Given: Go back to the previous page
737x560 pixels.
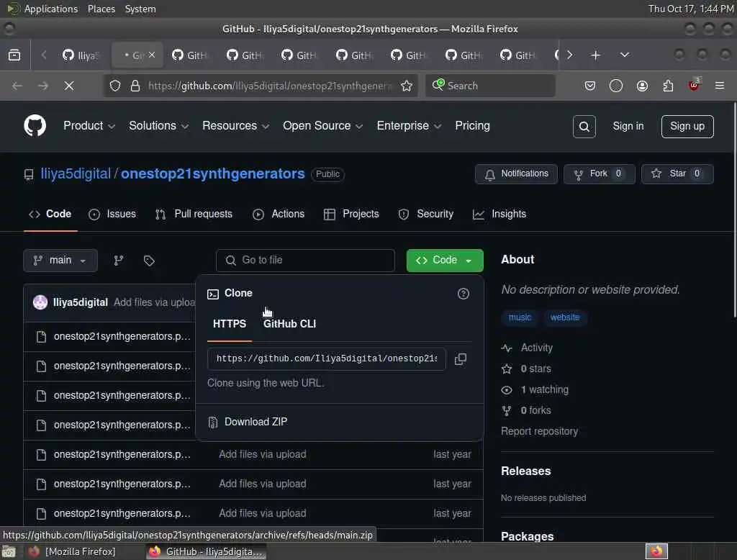Looking at the screenshot, I should click(17, 86).
